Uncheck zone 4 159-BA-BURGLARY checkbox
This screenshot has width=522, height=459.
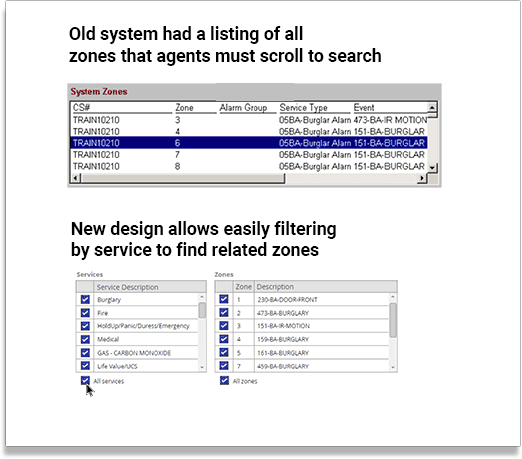[x=224, y=339]
